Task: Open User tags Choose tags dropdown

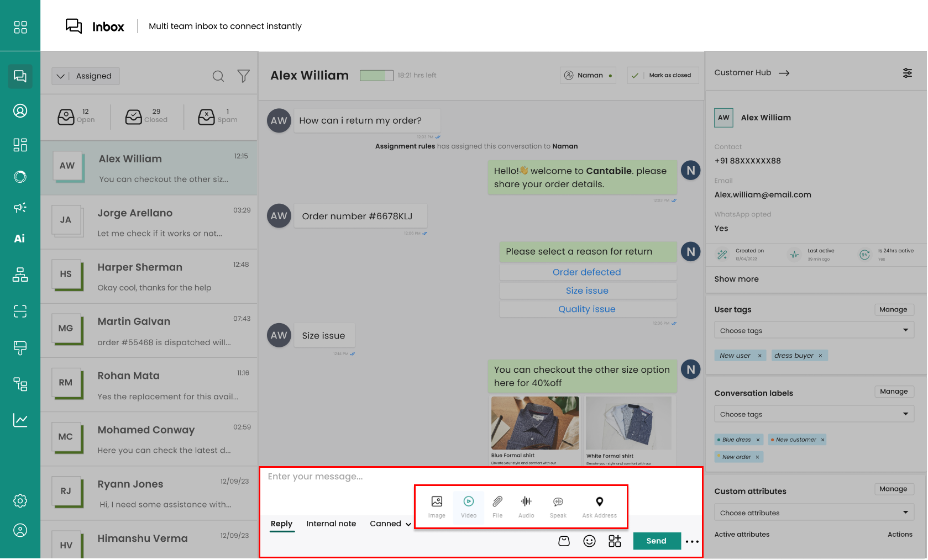Action: pos(814,330)
